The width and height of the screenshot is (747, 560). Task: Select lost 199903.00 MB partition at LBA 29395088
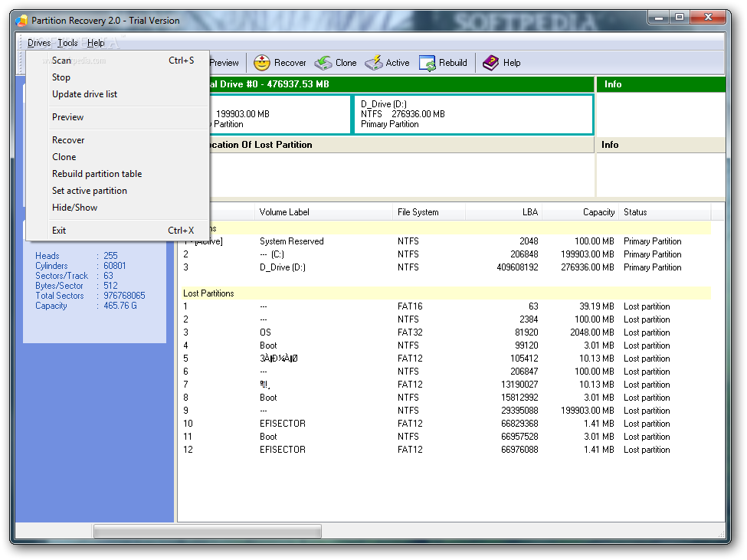[x=446, y=411]
